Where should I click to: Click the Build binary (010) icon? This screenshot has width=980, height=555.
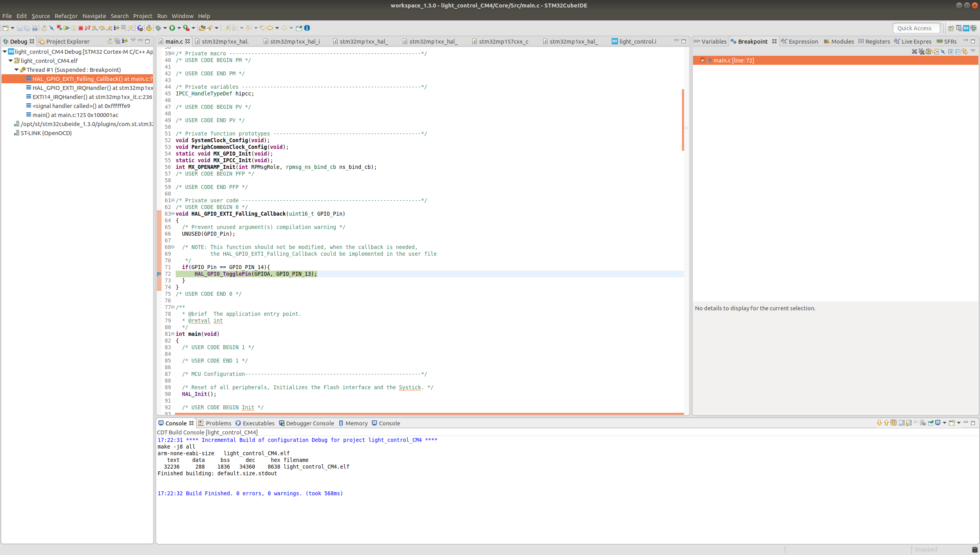[x=35, y=28]
